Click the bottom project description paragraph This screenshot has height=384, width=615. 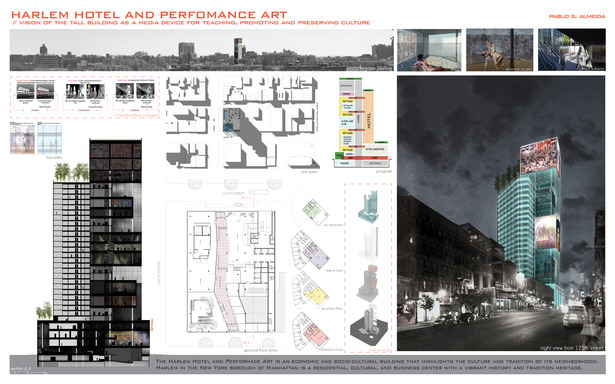pyautogui.click(x=377, y=364)
